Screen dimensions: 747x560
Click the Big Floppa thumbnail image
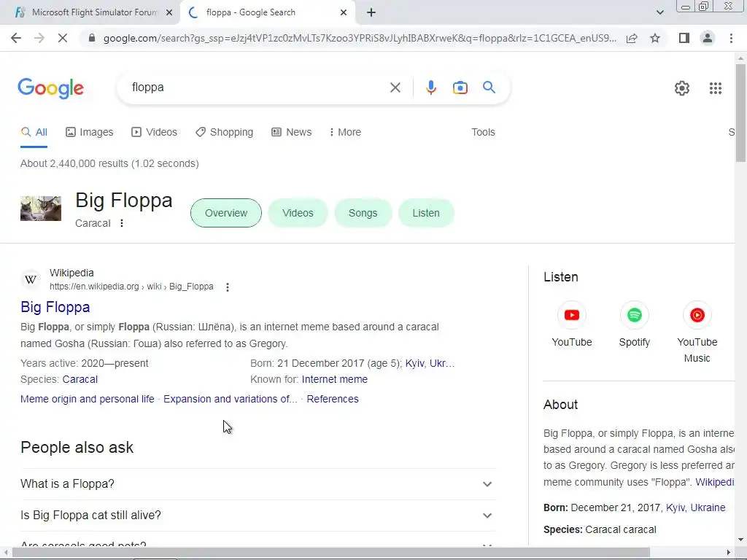(41, 208)
